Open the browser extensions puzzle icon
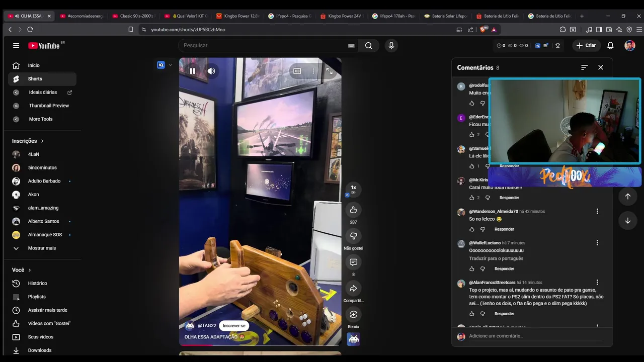Screen dimensions: 644x362 click(563, 30)
